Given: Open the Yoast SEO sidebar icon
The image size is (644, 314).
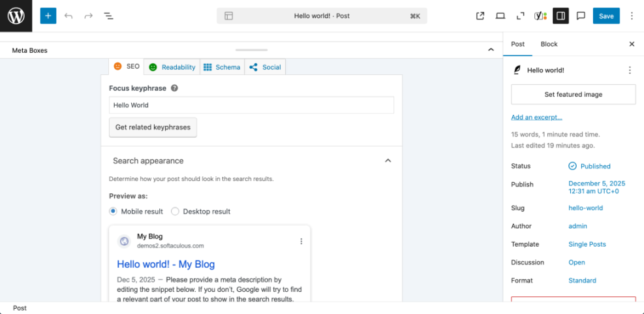Looking at the screenshot, I should [540, 16].
